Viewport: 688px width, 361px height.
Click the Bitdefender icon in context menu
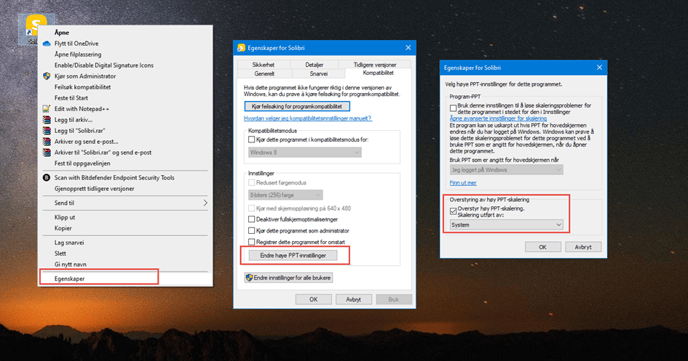coord(47,178)
